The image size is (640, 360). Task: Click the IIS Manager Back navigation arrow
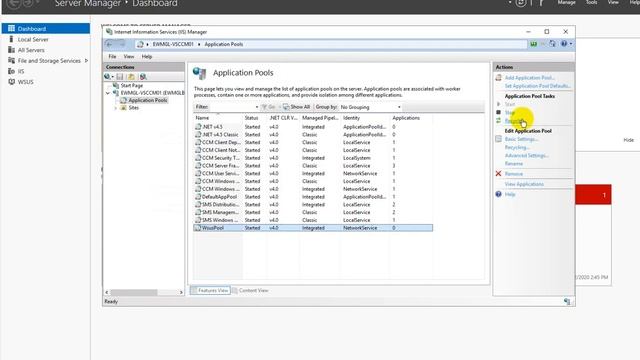coord(109,44)
